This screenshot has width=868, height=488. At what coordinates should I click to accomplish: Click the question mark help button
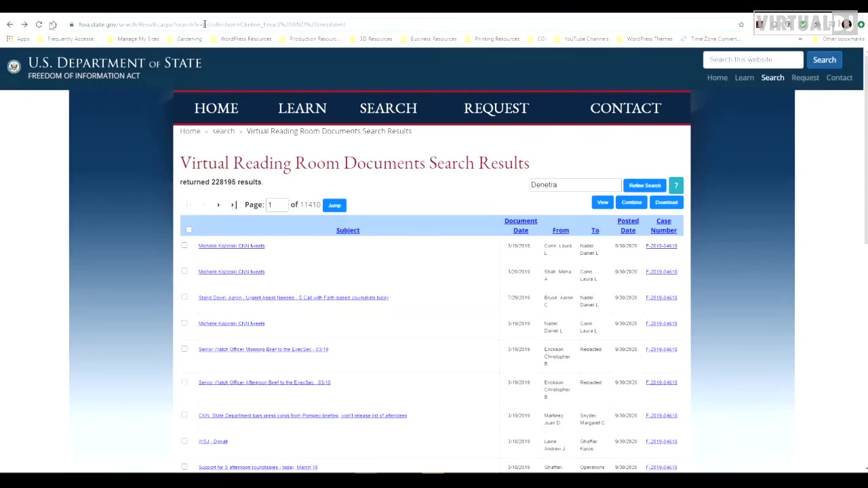click(x=675, y=185)
